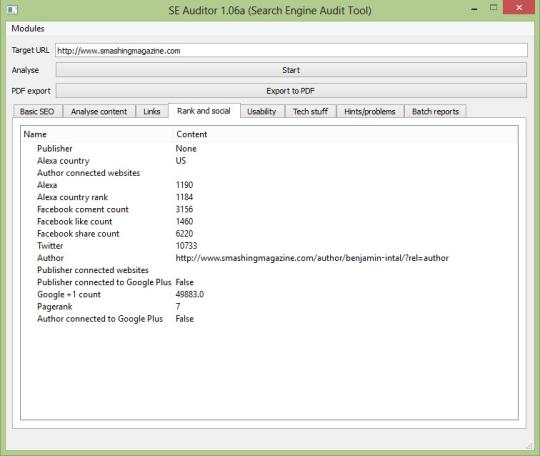Image resolution: width=540 pixels, height=456 pixels.
Task: Select the Alexa country rank row
Action: [x=269, y=197]
